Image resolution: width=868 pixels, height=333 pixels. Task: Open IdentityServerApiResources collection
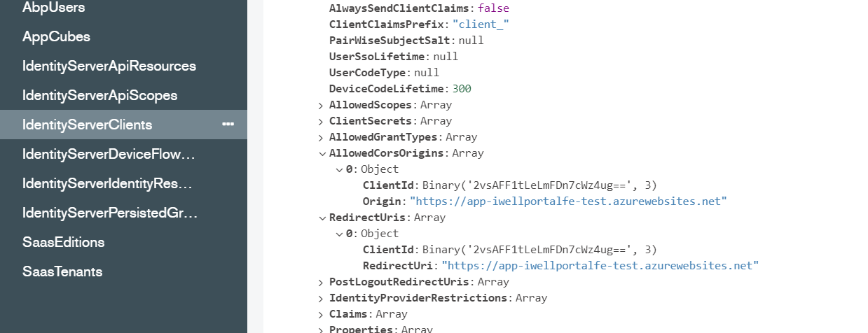[109, 66]
